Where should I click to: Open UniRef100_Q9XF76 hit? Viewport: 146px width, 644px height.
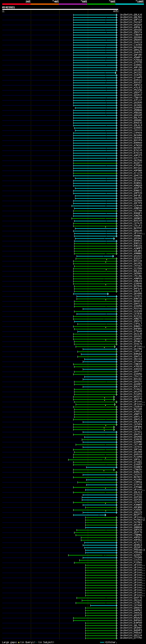pyautogui.click(x=131, y=598)
